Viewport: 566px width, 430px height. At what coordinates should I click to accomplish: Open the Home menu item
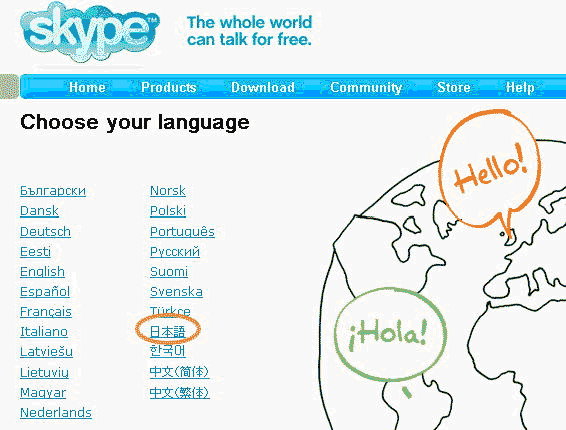(87, 87)
